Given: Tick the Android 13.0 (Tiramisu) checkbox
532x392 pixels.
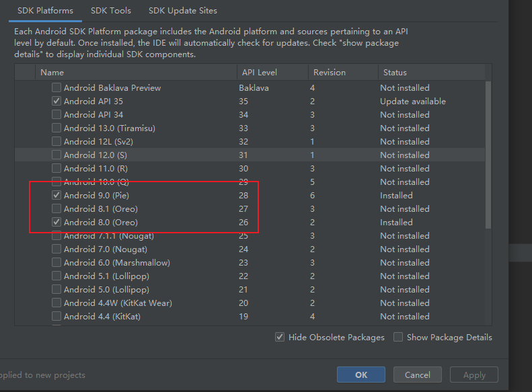Looking at the screenshot, I should click(x=56, y=128).
